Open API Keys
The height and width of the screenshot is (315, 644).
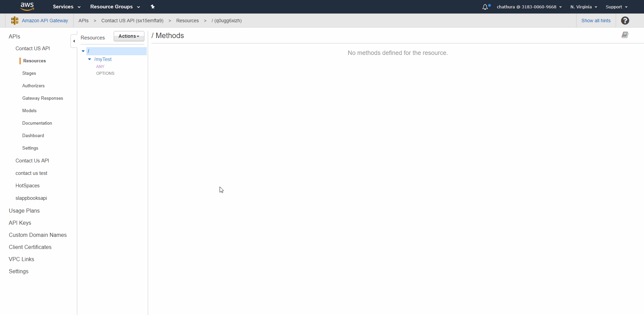pos(20,223)
